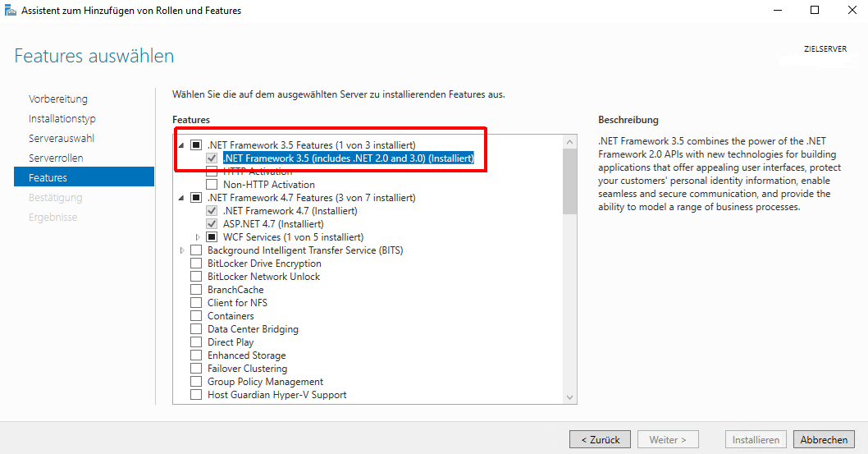Check Host Guardian Hyper-V Support
The width and height of the screenshot is (868, 454).
(x=196, y=395)
